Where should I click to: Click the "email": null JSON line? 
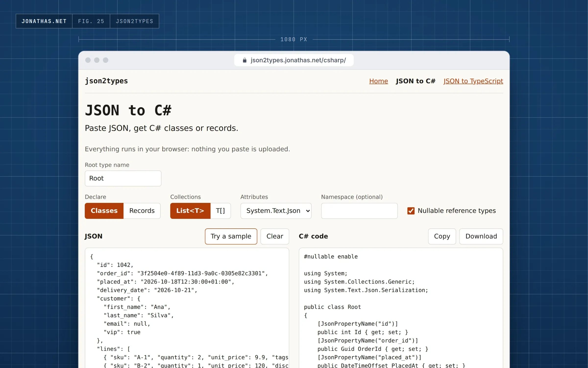[127, 324]
